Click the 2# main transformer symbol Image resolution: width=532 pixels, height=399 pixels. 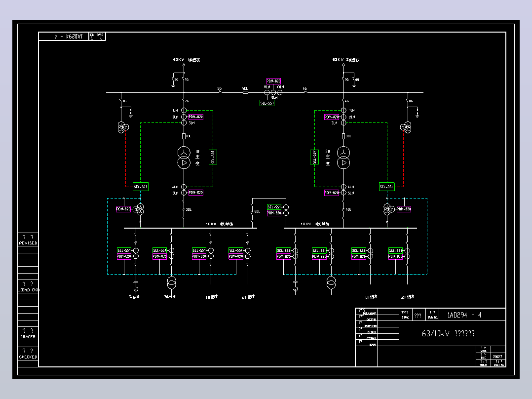click(x=343, y=158)
